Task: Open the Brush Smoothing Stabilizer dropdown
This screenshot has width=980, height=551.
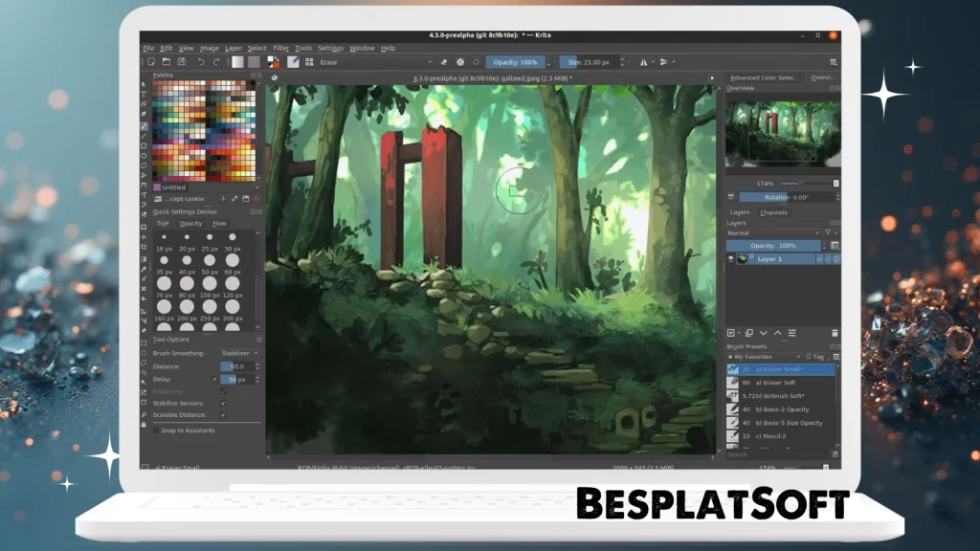Action: coord(236,353)
